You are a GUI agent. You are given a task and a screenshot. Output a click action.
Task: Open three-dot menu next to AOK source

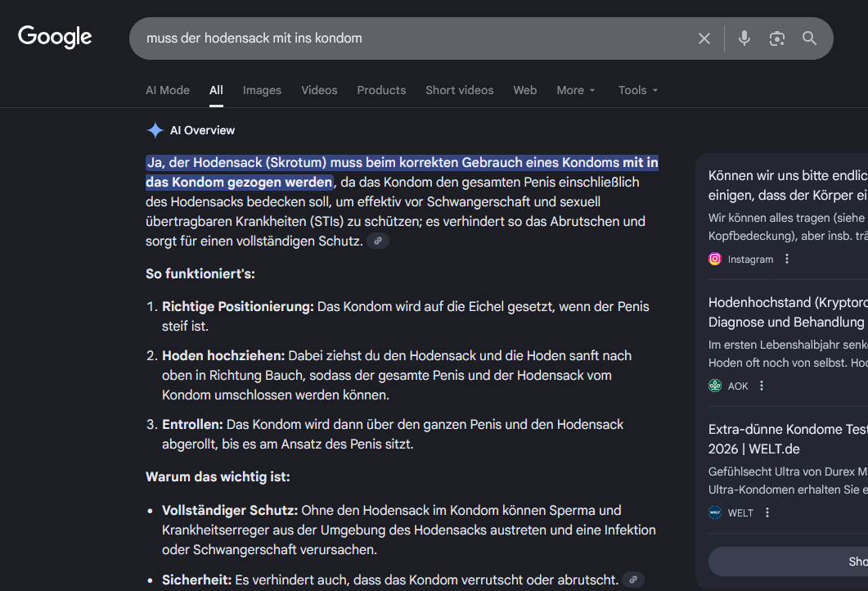tap(762, 386)
